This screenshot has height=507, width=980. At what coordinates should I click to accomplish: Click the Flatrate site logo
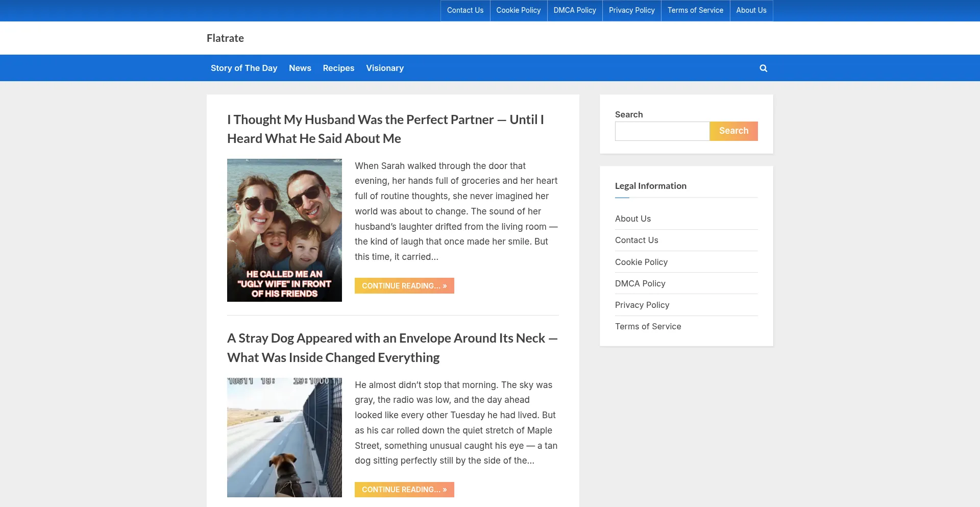tap(225, 38)
